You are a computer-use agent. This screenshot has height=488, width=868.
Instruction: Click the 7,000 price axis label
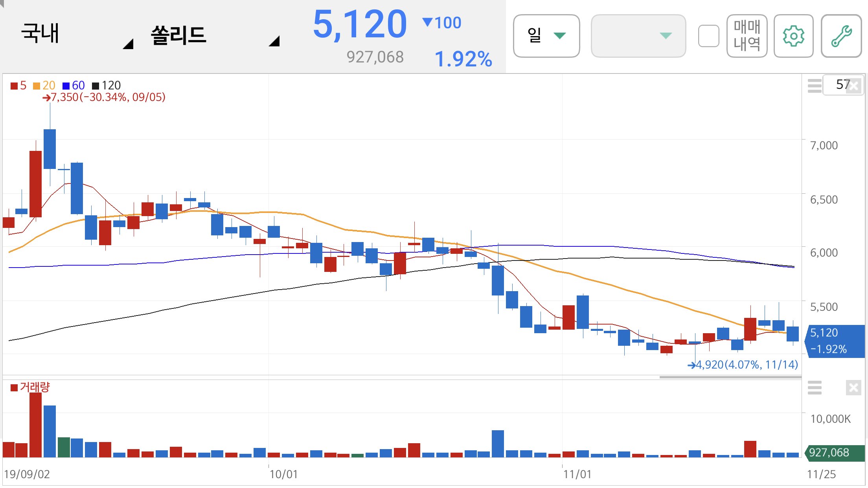(x=824, y=145)
